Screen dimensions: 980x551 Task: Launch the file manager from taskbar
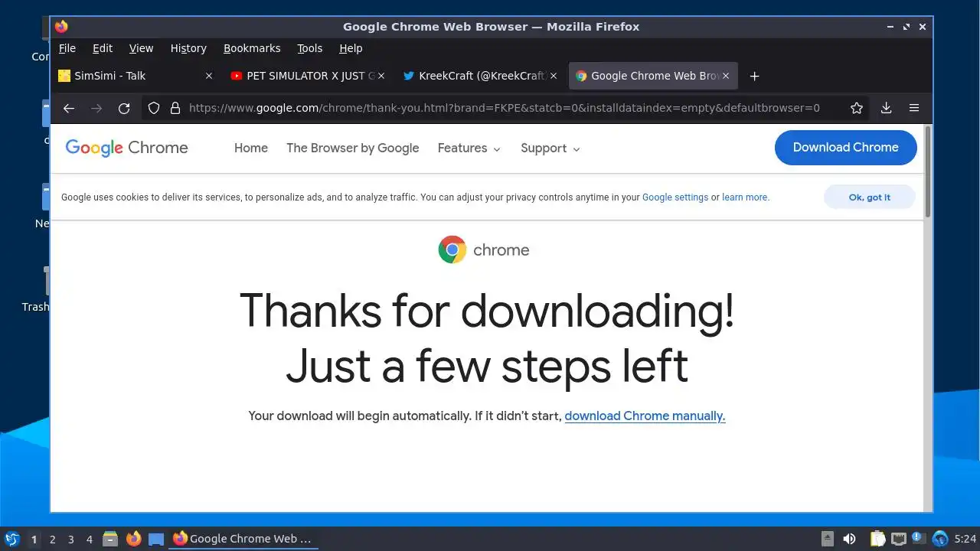point(110,539)
